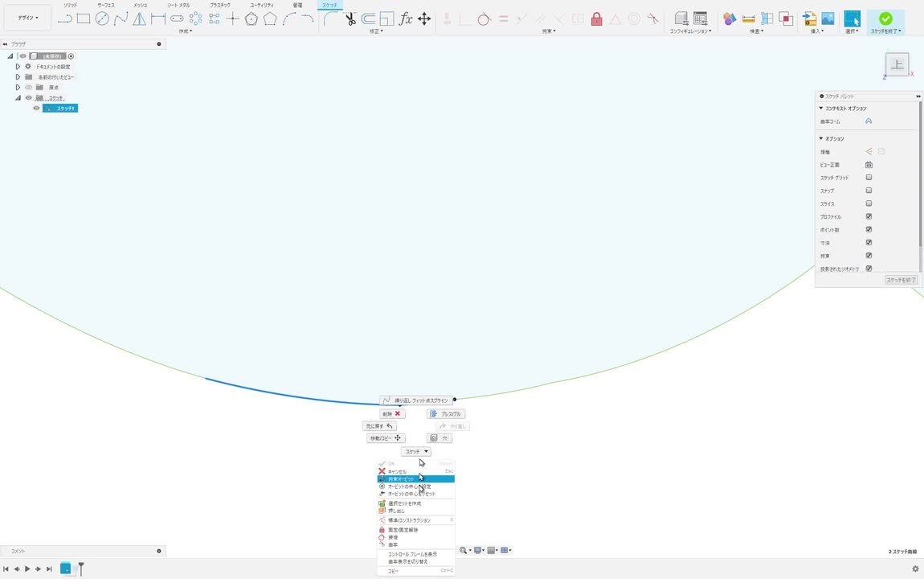Select the Offset tool
Viewport: 924px width, 579px height.
click(368, 18)
